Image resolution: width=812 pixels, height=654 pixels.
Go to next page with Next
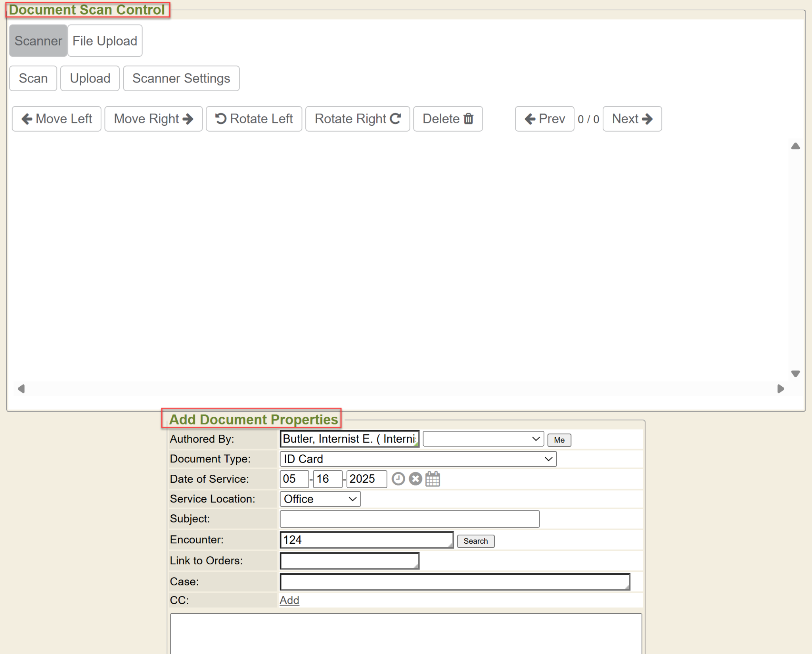pyautogui.click(x=632, y=119)
